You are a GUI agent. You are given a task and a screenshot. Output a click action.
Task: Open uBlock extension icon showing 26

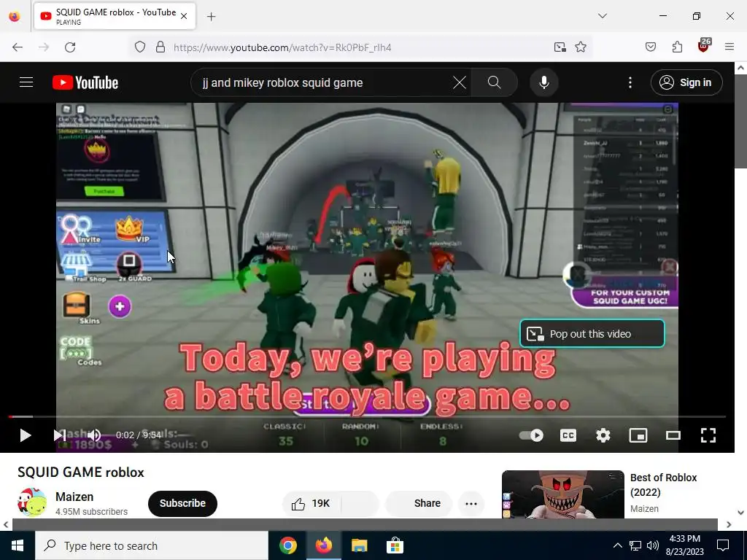(x=704, y=46)
